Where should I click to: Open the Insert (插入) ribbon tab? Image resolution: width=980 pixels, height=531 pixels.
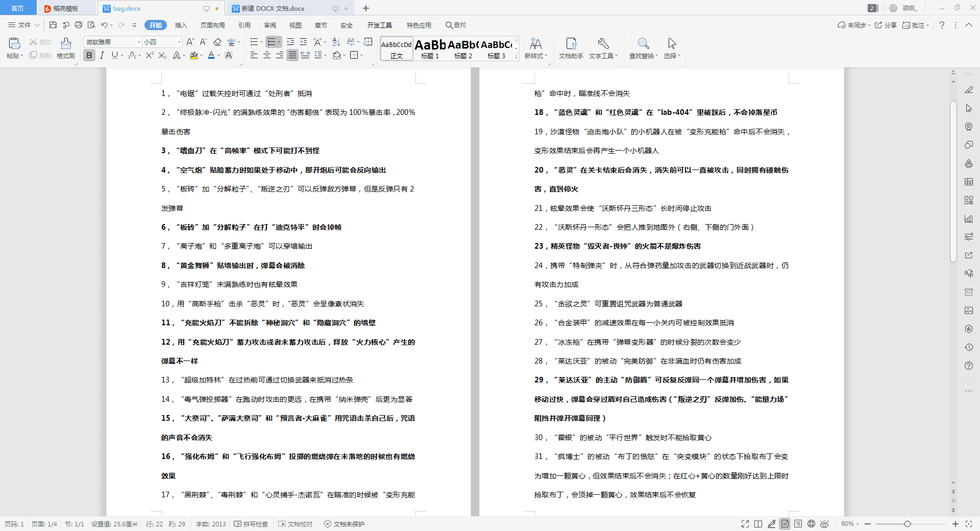click(181, 25)
